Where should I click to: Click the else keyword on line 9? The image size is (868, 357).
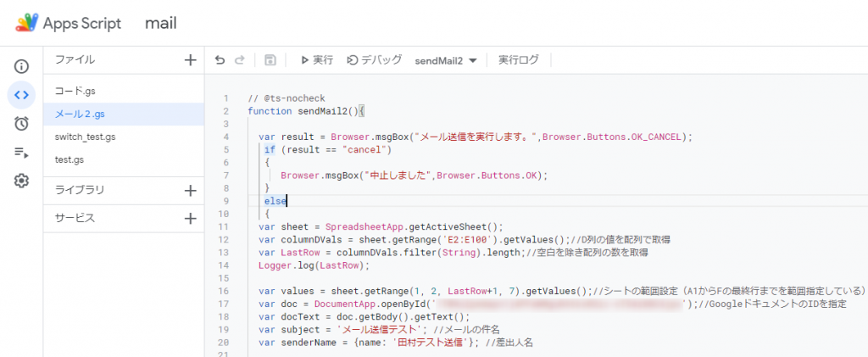click(x=275, y=201)
